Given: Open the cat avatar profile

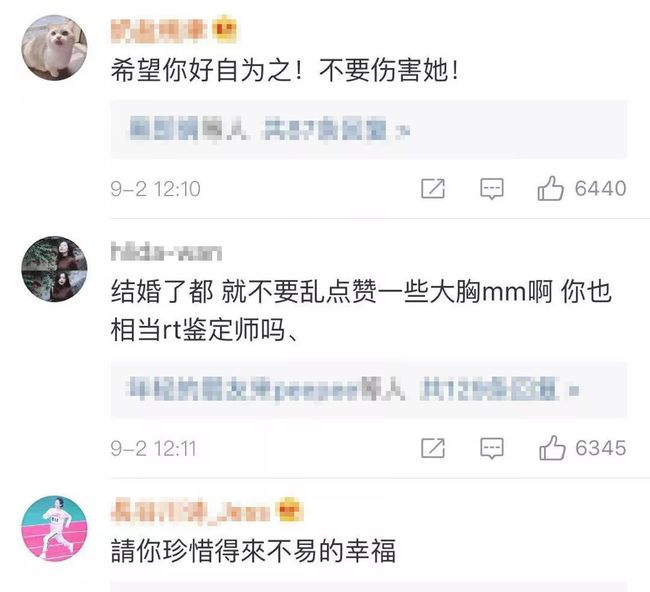Looking at the screenshot, I should click(x=54, y=48).
